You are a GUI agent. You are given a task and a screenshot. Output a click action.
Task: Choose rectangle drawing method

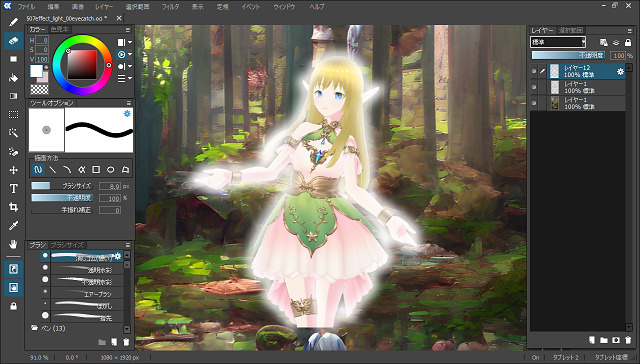[x=96, y=169]
